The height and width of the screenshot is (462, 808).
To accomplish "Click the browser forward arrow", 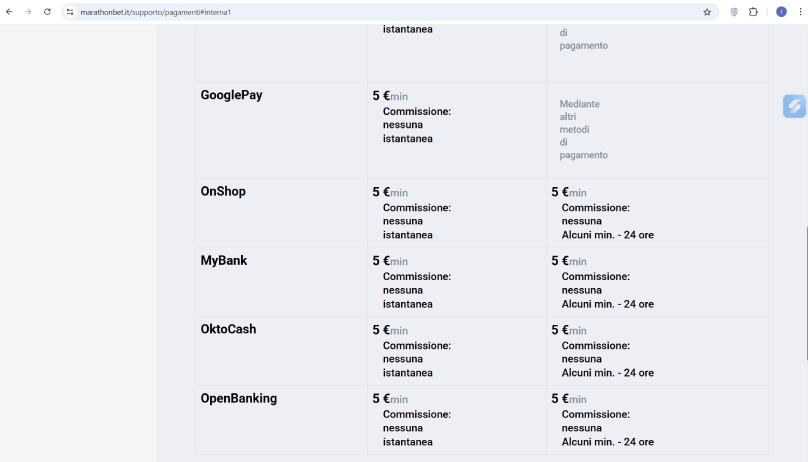I will click(x=28, y=12).
